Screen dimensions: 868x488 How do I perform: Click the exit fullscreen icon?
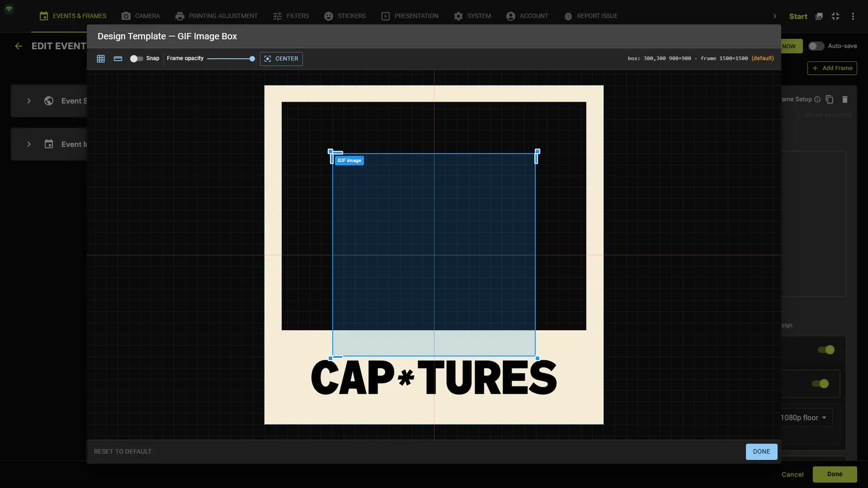(x=835, y=16)
